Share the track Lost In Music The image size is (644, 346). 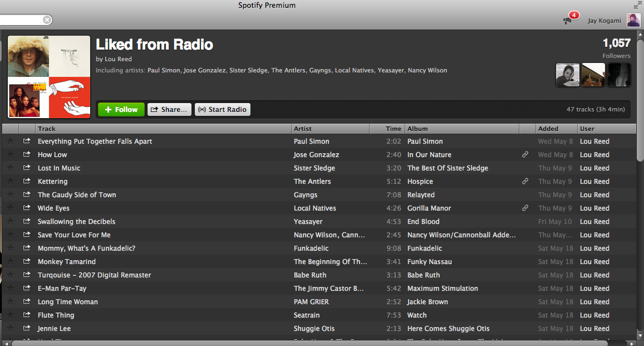(27, 168)
